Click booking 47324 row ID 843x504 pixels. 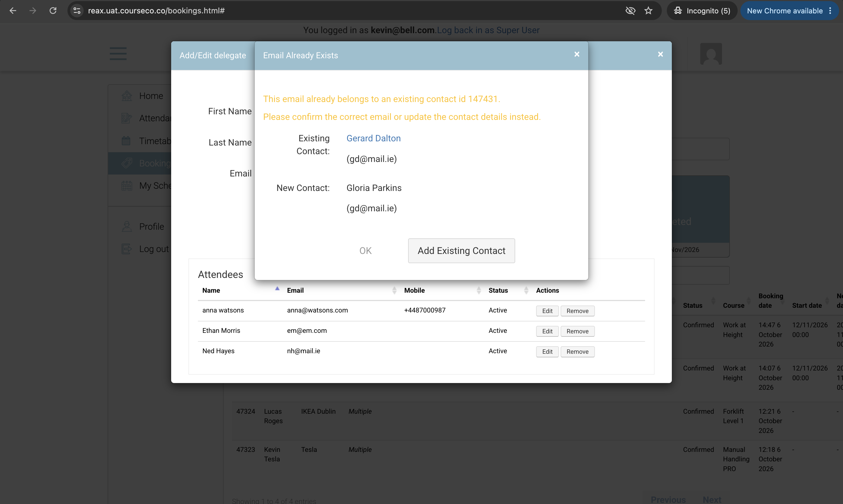click(x=246, y=411)
